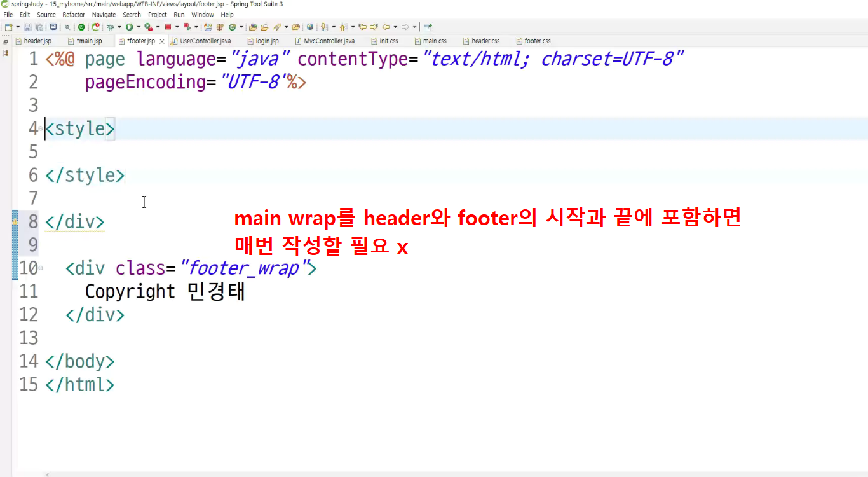Click the Restore view icon left of tabs
The image size is (868, 477).
click(x=6, y=41)
